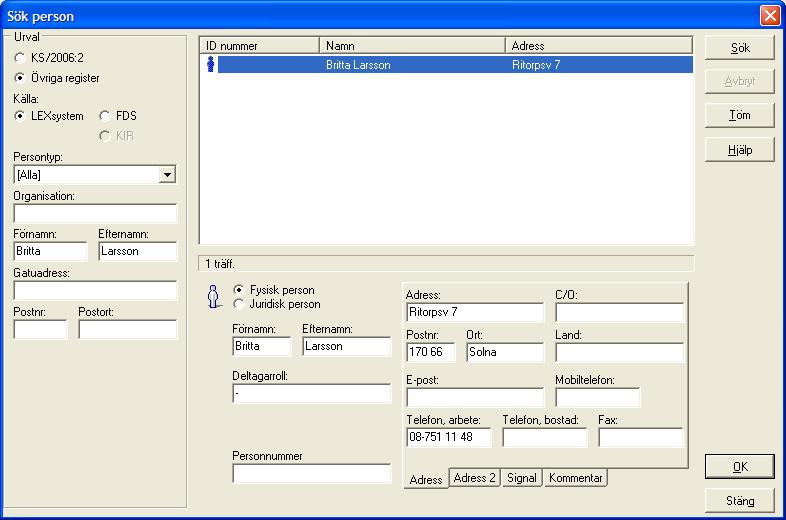Viewport: 786px width, 520px height.
Task: Sort by the Adress column header
Action: point(599,46)
